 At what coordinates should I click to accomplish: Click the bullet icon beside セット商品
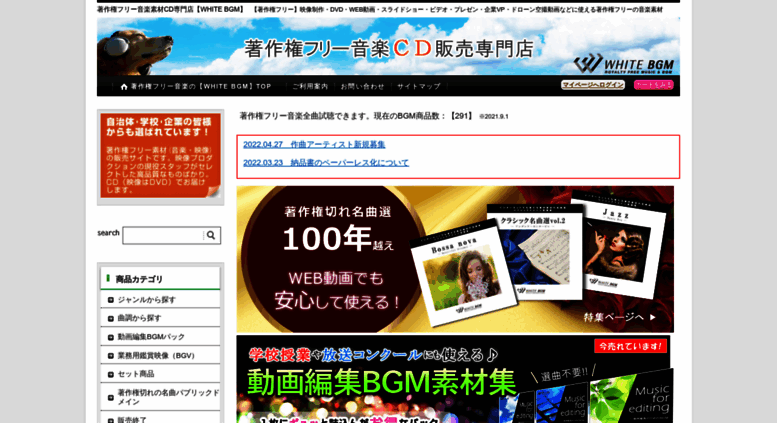(x=111, y=374)
